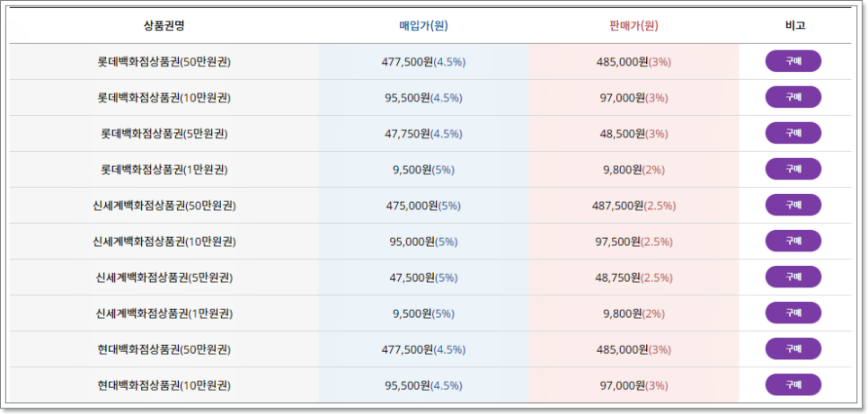Click 매입가 95,500원 in 현대 10만원권 row
The image size is (868, 414).
423,386
